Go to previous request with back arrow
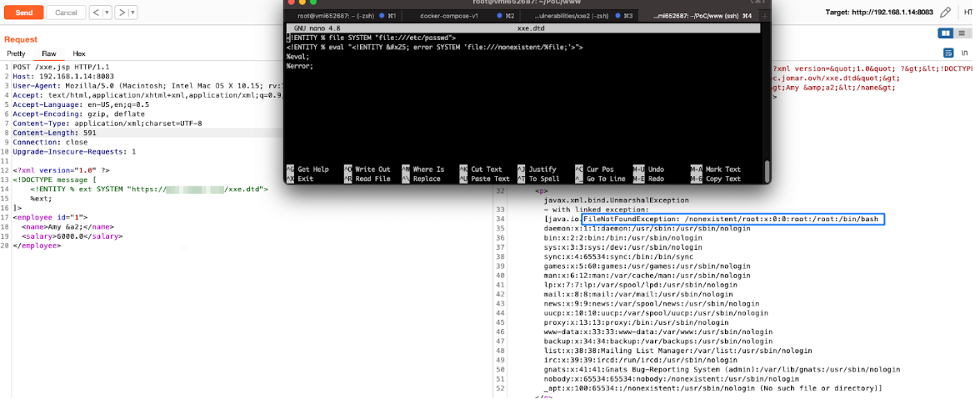 click(95, 12)
